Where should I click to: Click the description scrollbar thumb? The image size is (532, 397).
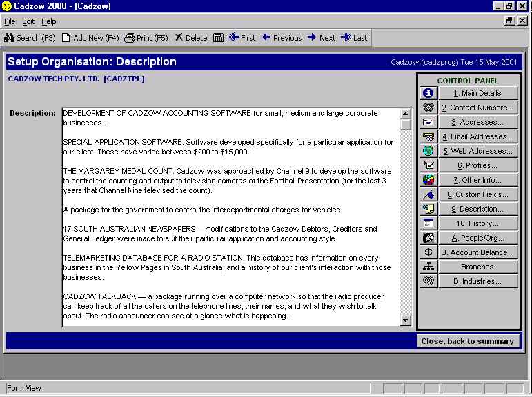coord(405,125)
